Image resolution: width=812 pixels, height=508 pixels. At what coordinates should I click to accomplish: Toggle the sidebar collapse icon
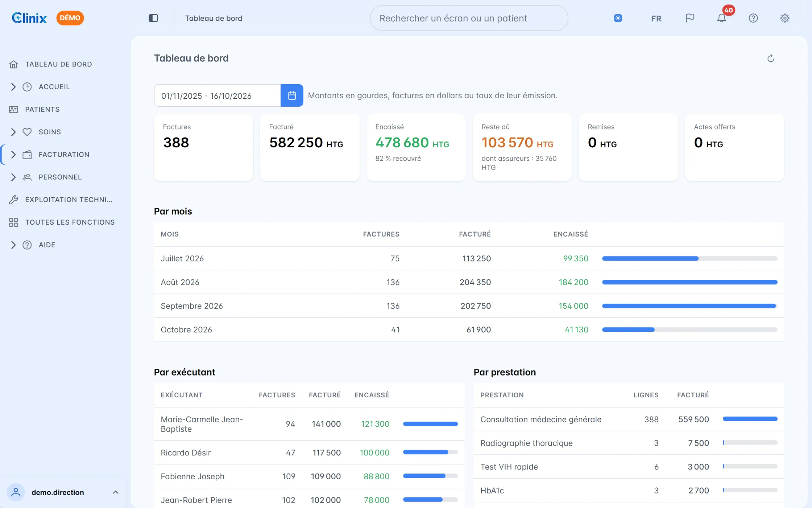(153, 18)
